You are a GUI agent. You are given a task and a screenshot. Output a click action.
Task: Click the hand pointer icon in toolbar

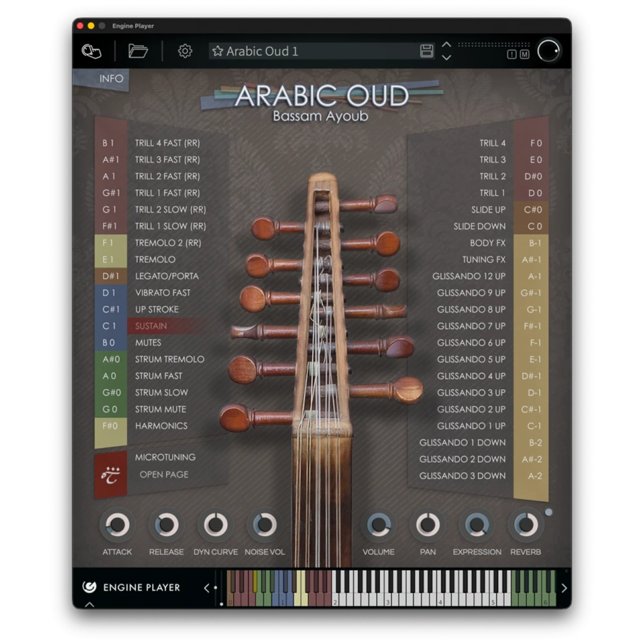[91, 51]
